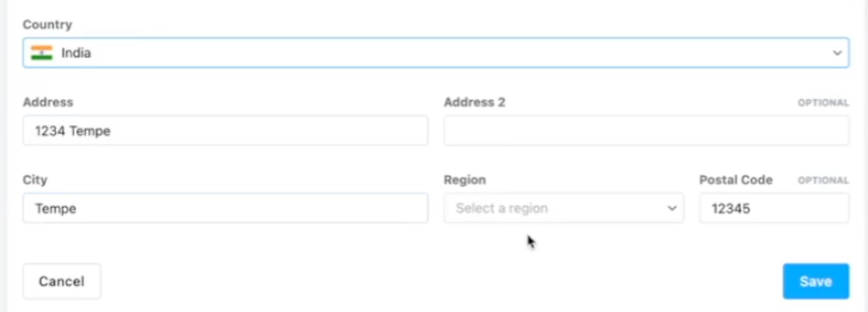
Task: Click the Postal Code field showing 12345
Action: pyautogui.click(x=773, y=208)
